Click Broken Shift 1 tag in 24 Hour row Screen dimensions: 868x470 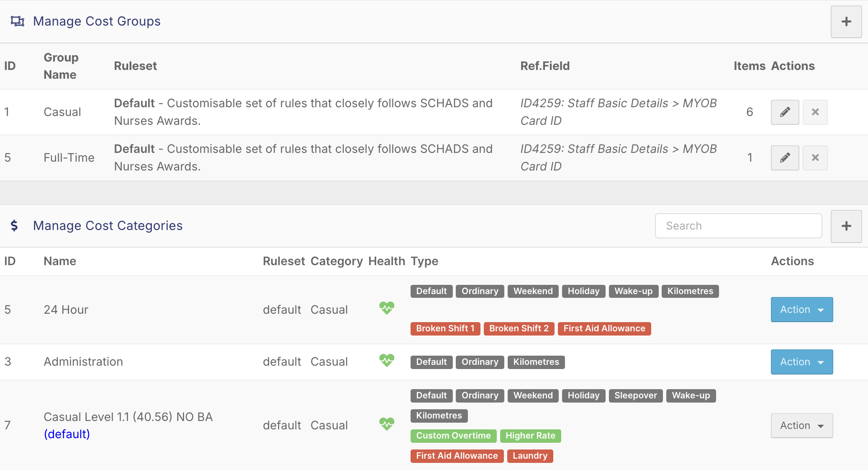pyautogui.click(x=445, y=328)
